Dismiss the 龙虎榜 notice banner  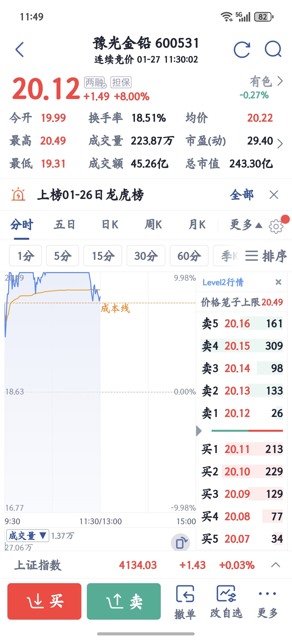pyautogui.click(x=274, y=194)
